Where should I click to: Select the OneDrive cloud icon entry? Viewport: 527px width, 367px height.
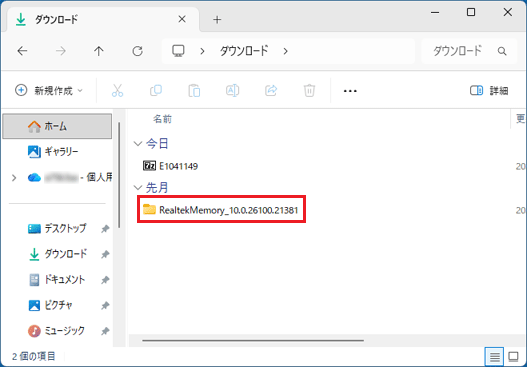click(34, 177)
